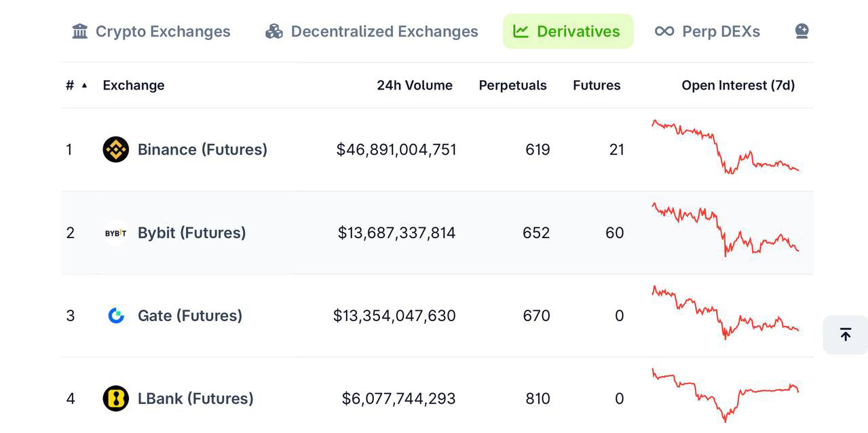Click the Binance logo icon

[x=115, y=149]
